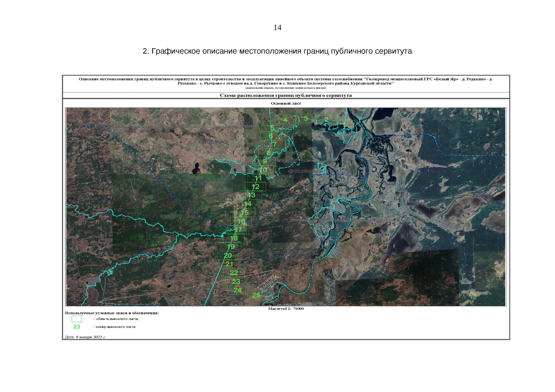The image size is (555, 392).
Task: Click the 'Масштаб 1: 70000' scale text
Action: [286, 308]
